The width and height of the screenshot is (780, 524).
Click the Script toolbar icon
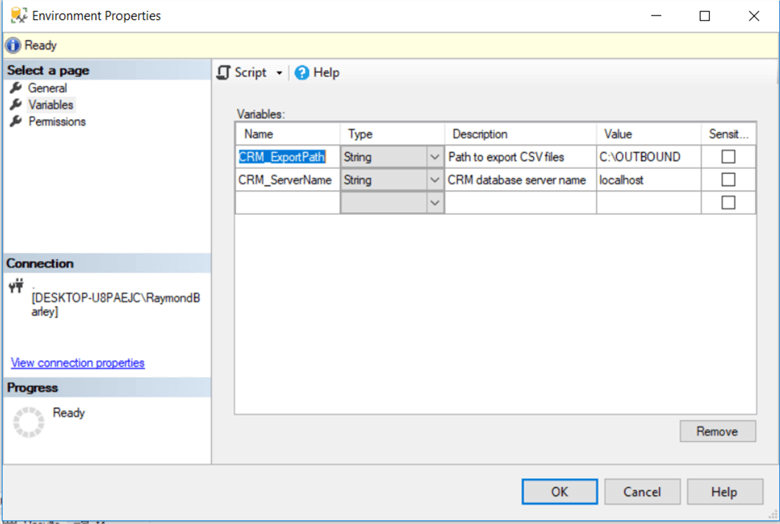pos(224,73)
